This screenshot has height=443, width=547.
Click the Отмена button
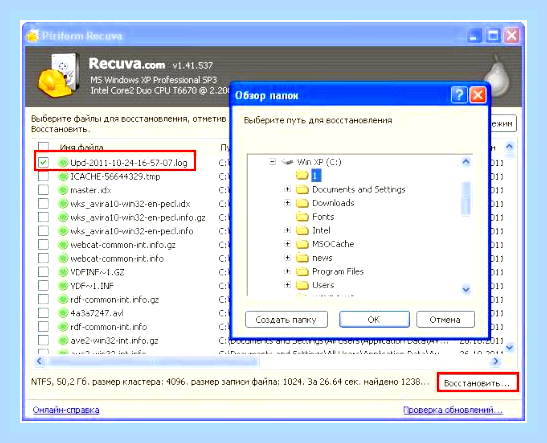(x=445, y=320)
